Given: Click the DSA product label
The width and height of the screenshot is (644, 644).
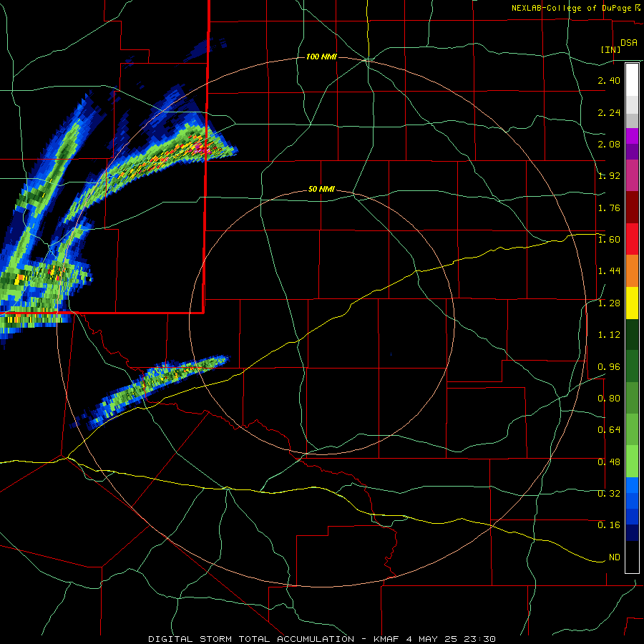Looking at the screenshot, I should pyautogui.click(x=629, y=43).
